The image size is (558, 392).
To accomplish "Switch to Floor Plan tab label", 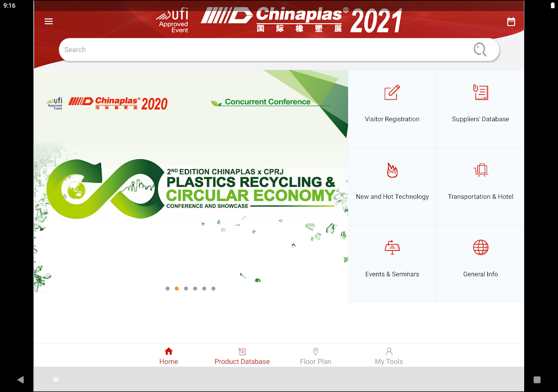I will (315, 362).
